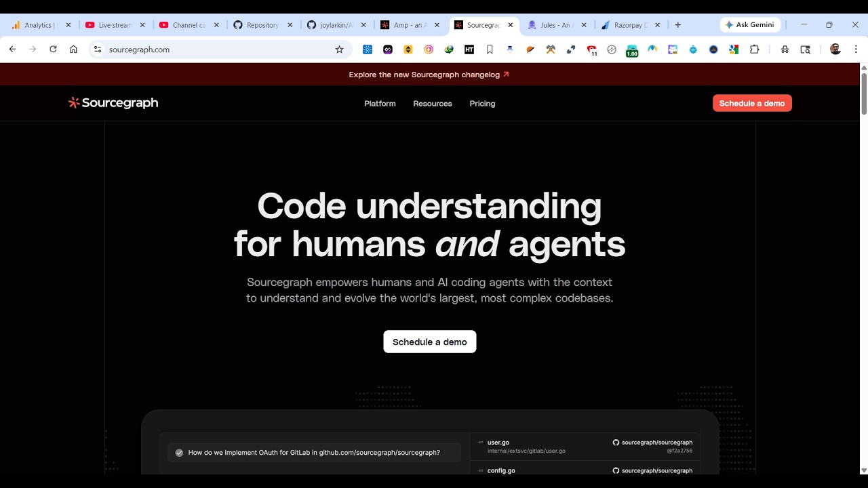Click the address bar showing sourcegraph.com
Screen dimensions: 868x488
tap(220, 49)
